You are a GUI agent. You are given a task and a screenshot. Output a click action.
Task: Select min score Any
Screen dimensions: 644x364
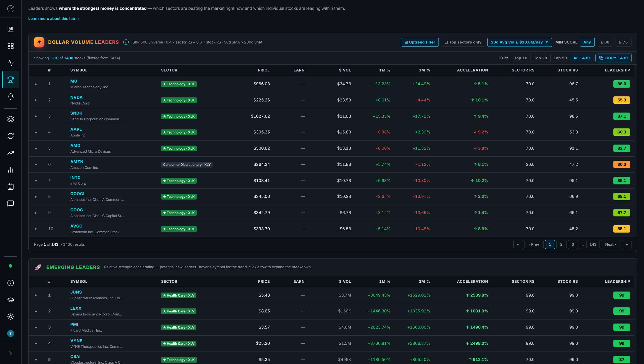(587, 42)
